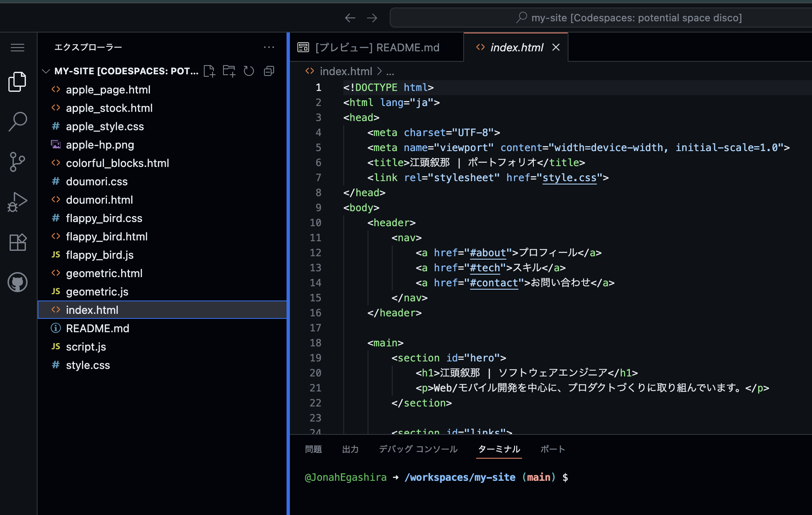The height and width of the screenshot is (515, 812).
Task: Refresh the explorer file list
Action: (x=249, y=71)
